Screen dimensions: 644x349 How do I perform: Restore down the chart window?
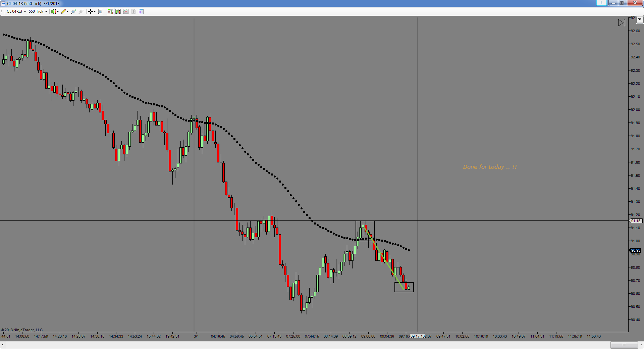click(622, 3)
